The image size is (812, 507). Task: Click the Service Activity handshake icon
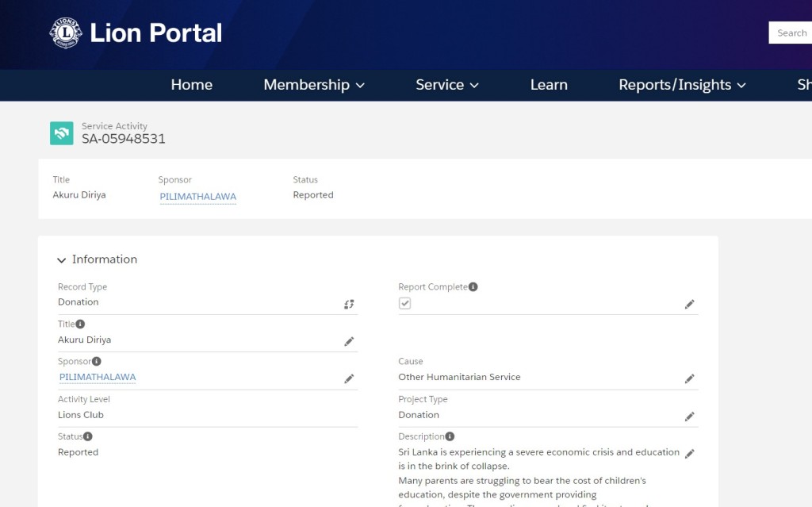(62, 133)
